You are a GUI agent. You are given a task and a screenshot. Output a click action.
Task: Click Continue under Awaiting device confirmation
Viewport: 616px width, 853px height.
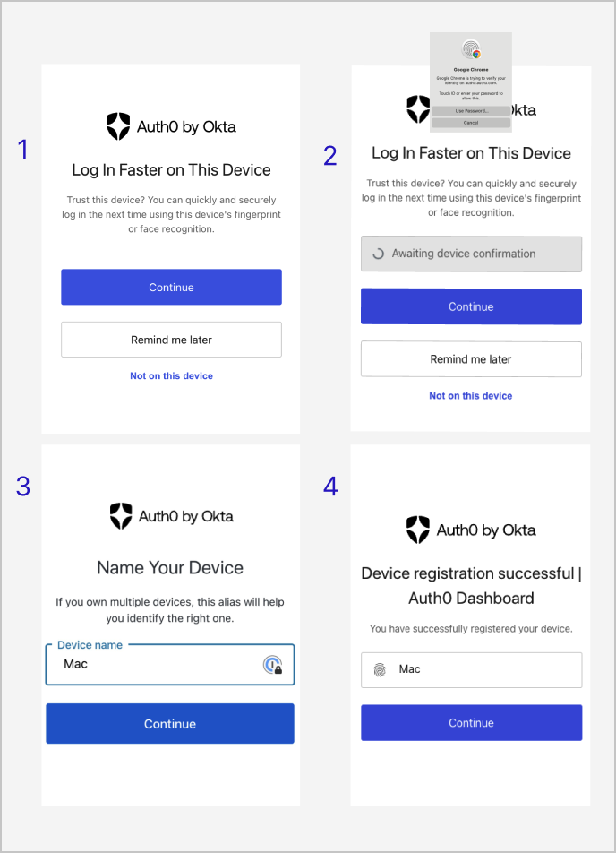[x=471, y=306]
